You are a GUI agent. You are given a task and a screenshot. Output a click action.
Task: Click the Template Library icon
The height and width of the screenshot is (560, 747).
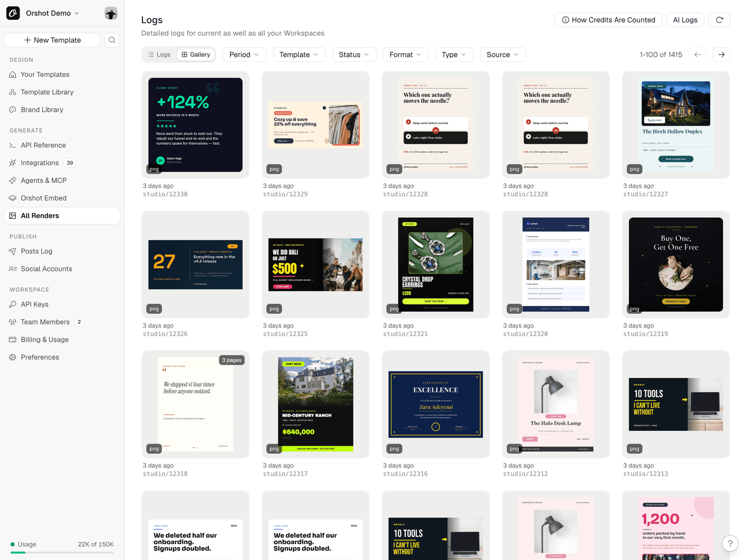tap(13, 92)
